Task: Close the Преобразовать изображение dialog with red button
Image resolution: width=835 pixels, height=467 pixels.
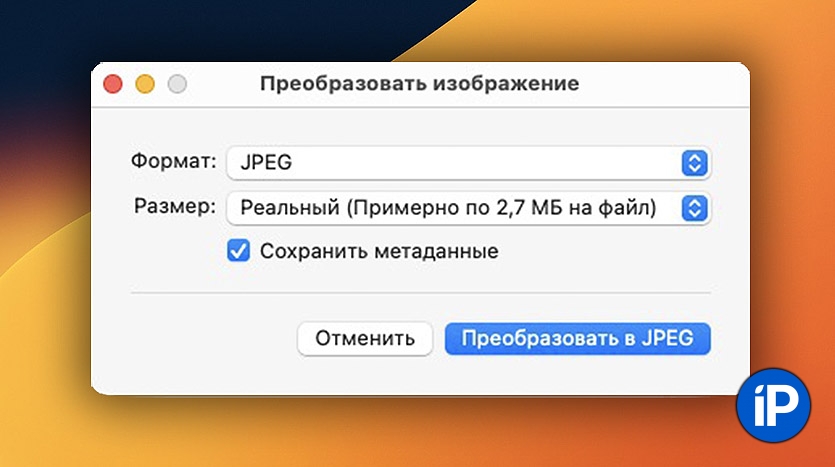Action: coord(113,84)
